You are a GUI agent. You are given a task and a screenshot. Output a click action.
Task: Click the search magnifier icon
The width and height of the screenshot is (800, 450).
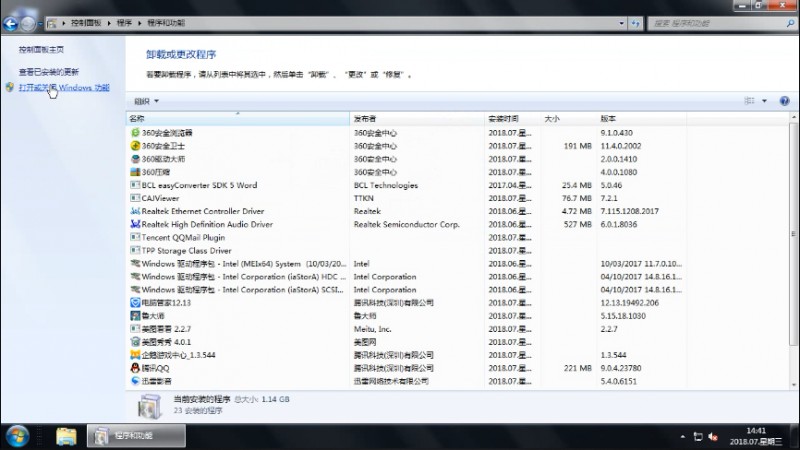click(x=790, y=23)
